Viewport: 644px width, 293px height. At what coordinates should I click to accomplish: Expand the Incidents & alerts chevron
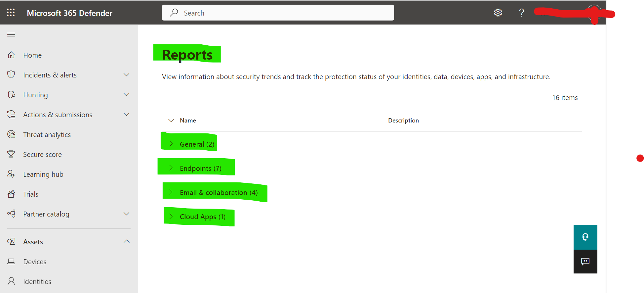pos(126,75)
